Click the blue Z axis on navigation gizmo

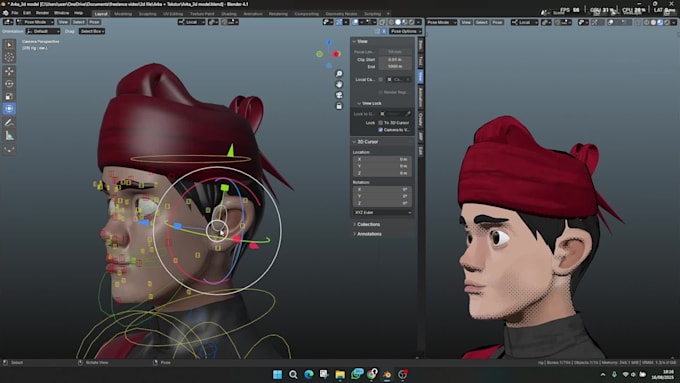[x=329, y=43]
